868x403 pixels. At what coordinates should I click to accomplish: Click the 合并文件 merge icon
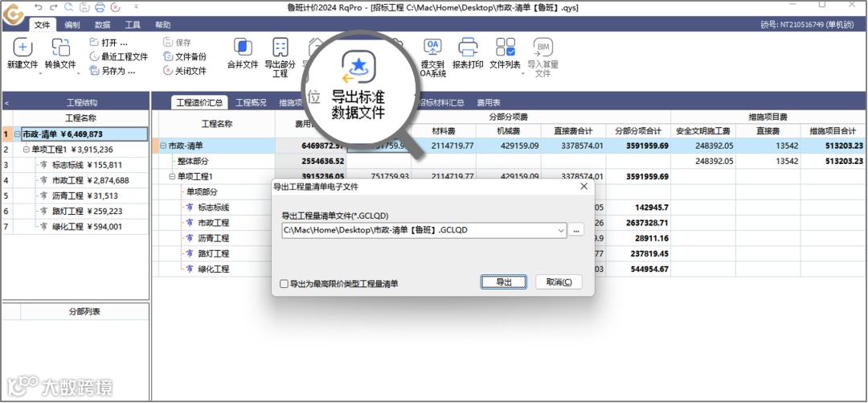pos(243,47)
